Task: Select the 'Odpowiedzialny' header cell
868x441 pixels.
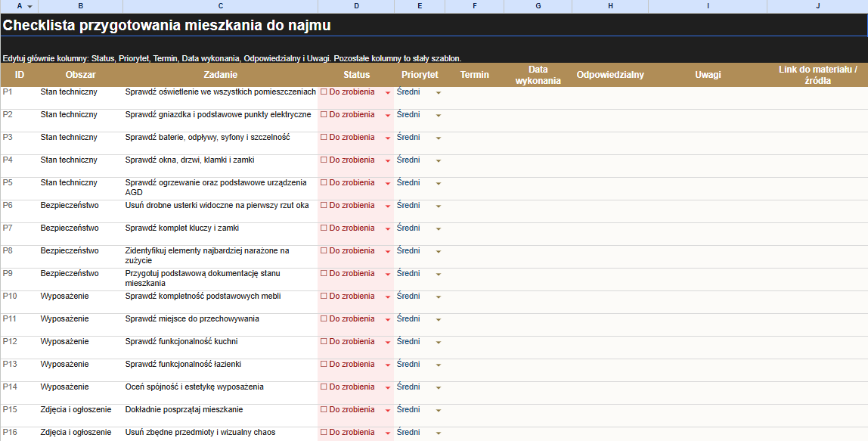Action: [609, 74]
